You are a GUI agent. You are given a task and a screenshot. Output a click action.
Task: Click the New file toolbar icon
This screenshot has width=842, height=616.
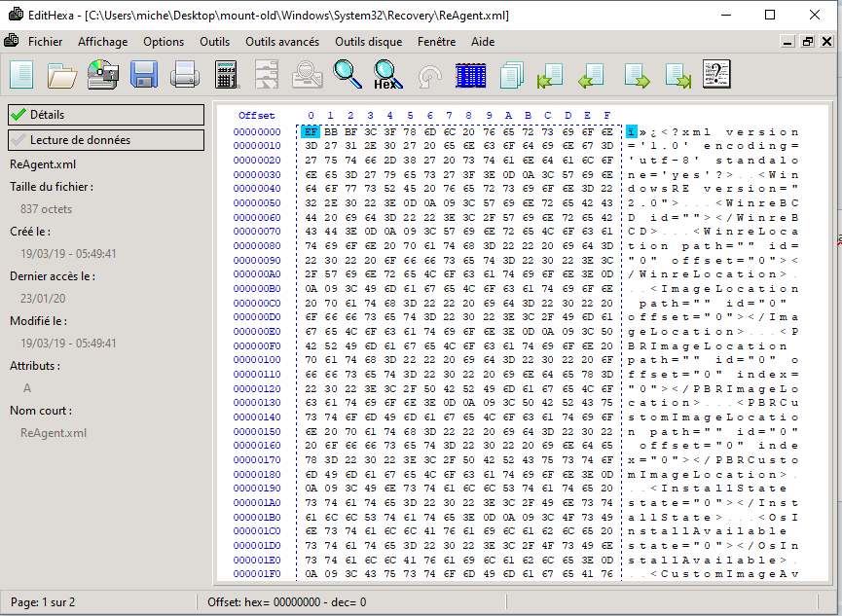[21, 75]
